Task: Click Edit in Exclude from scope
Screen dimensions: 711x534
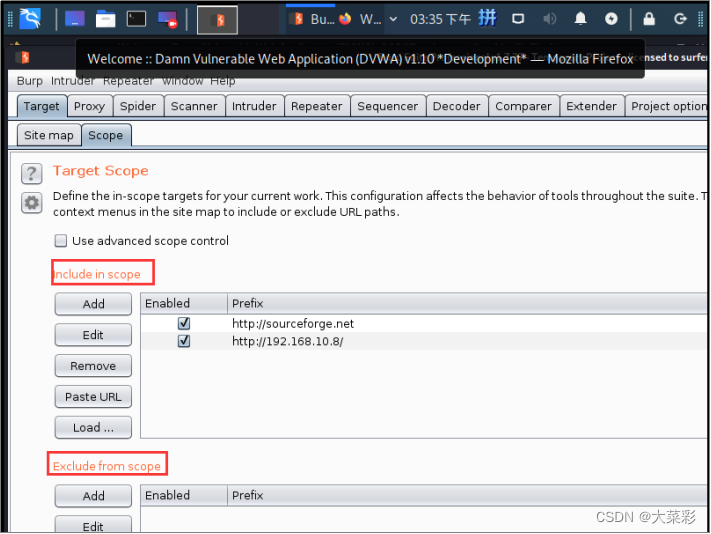Action: (93, 525)
